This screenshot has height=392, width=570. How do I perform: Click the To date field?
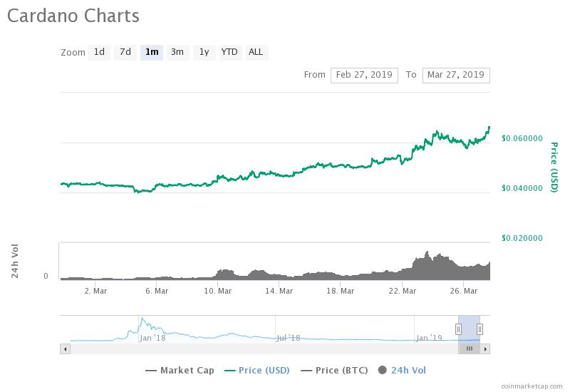[456, 75]
